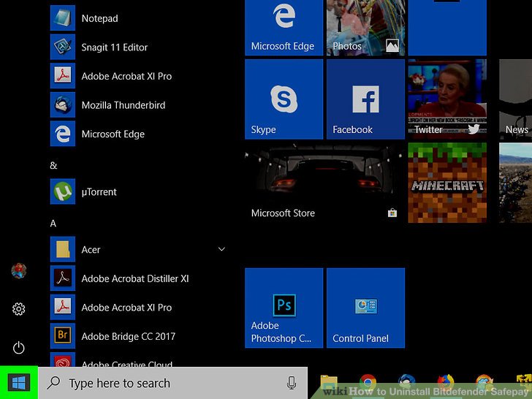The width and height of the screenshot is (532, 399).
Task: Open Adobe Photoshop tile
Action: [284, 308]
